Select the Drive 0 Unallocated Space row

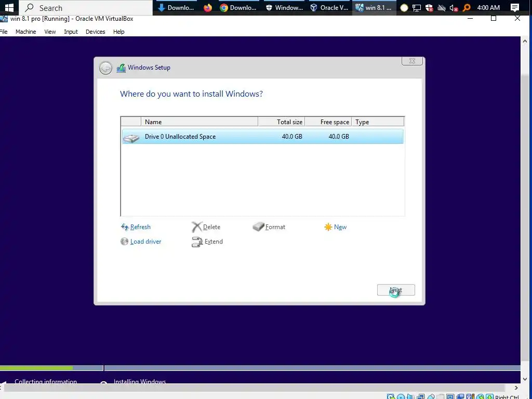click(x=263, y=137)
